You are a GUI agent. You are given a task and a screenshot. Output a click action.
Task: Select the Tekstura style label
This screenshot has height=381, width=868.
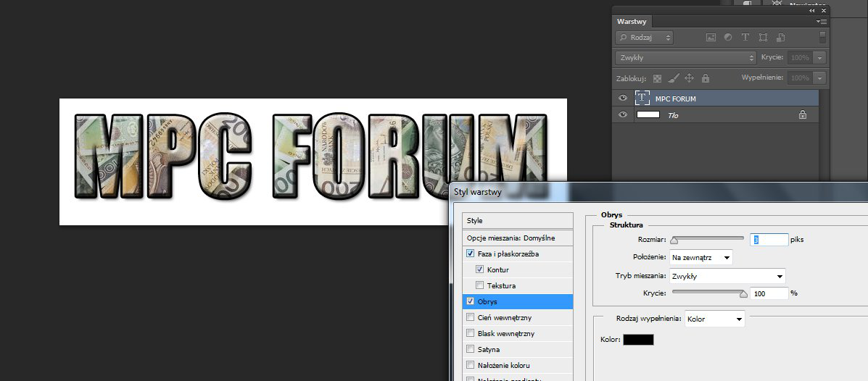(502, 286)
